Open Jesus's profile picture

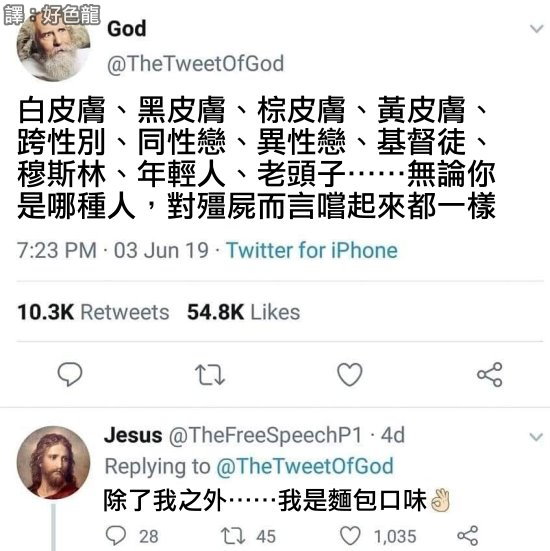point(53,462)
